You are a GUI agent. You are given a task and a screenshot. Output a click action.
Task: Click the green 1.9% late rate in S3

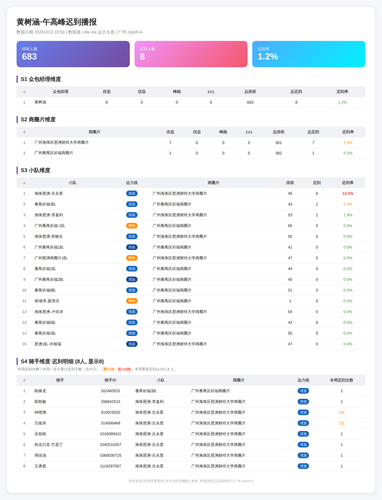click(348, 215)
